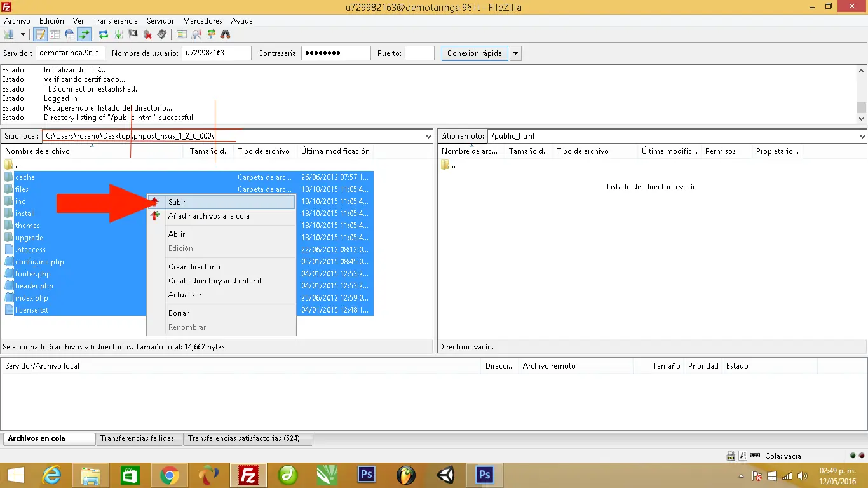Click the volume icon in system tray

click(x=803, y=476)
